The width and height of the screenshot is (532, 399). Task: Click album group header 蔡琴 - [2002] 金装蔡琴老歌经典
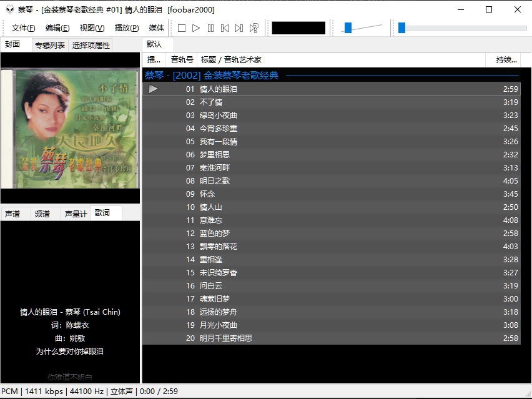[x=332, y=76]
